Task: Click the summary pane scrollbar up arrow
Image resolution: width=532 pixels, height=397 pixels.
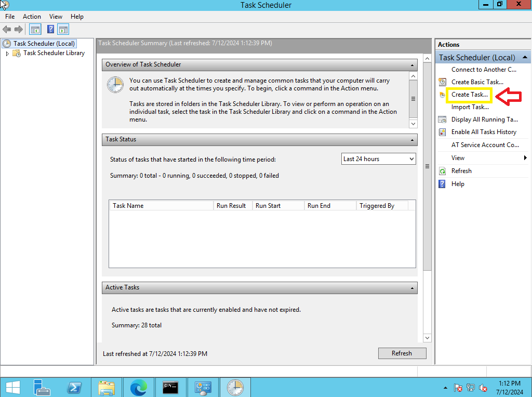Action: [427, 59]
